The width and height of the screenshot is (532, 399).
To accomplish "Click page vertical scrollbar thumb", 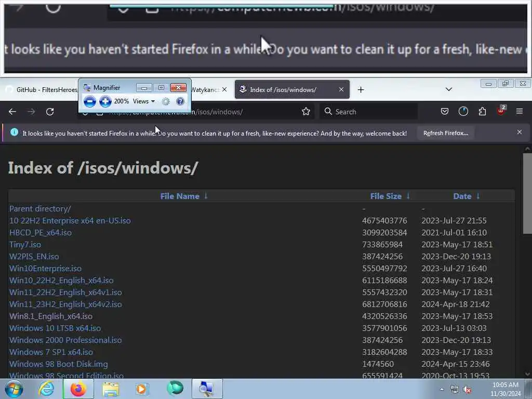I will (528, 193).
